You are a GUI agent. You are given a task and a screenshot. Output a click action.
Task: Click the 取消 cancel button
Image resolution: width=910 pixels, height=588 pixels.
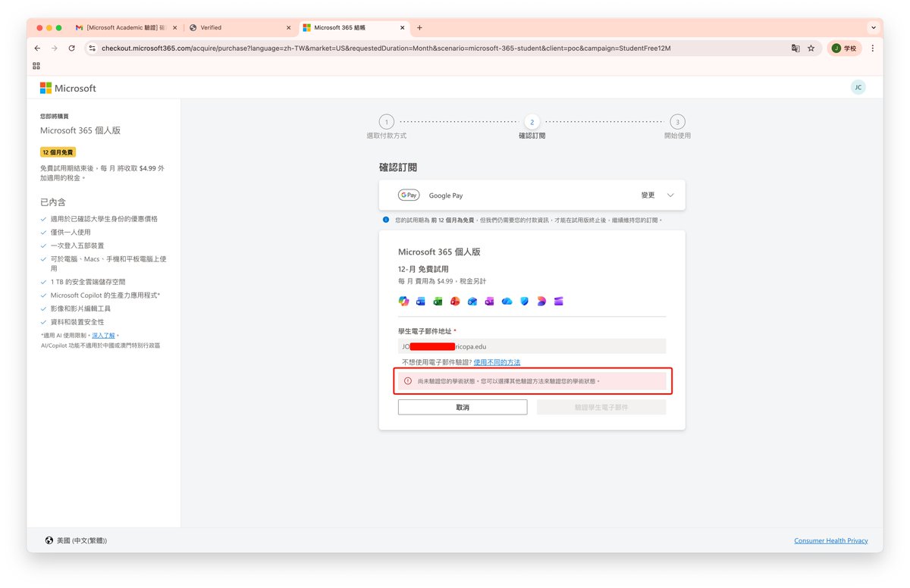[462, 406]
